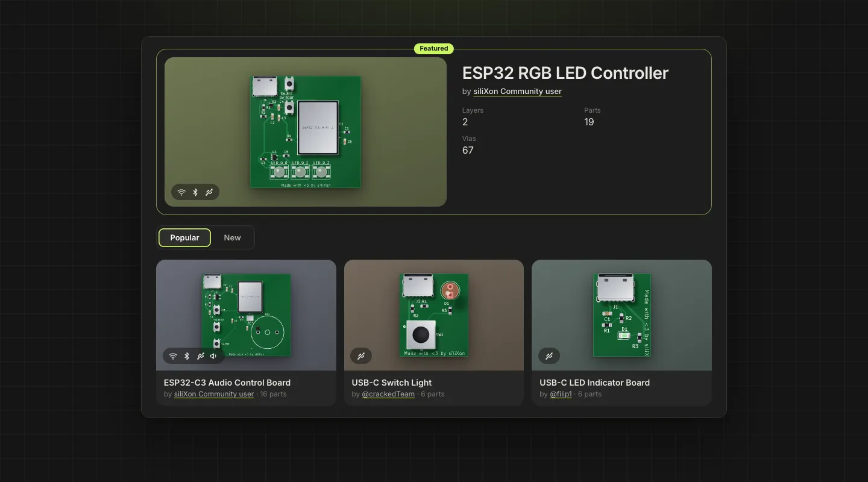Switch to the New tab
This screenshot has width=868, height=482.
point(232,237)
